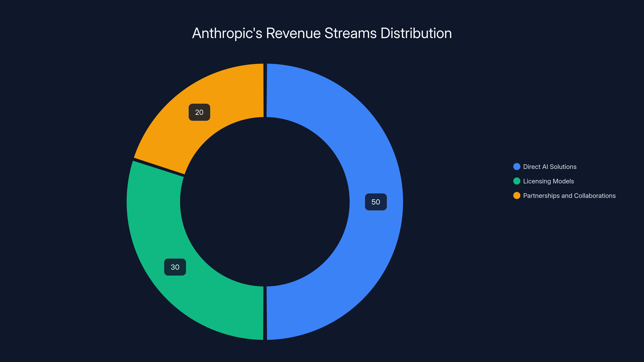
Task: Click the 20 value label on the donut
Action: click(x=199, y=112)
